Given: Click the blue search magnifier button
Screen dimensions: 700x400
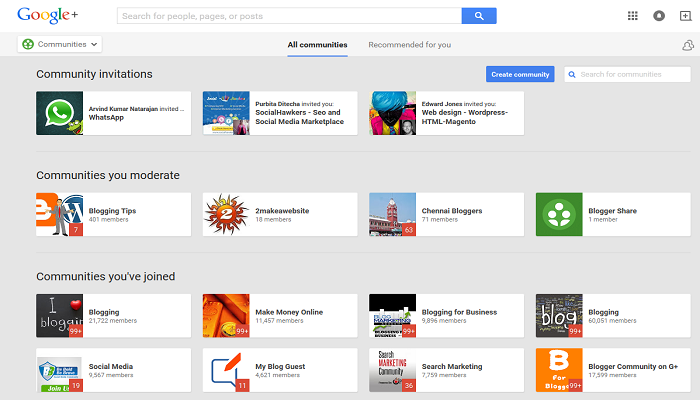Looking at the screenshot, I should (479, 16).
